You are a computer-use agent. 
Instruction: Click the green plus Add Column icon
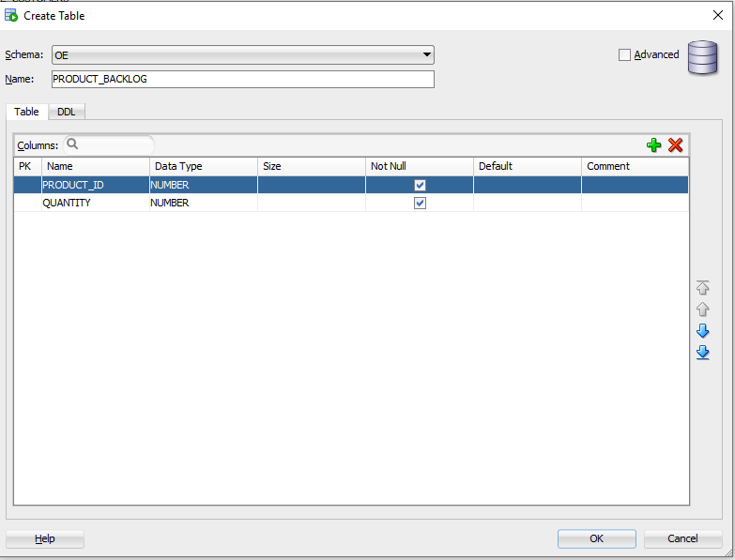[654, 145]
